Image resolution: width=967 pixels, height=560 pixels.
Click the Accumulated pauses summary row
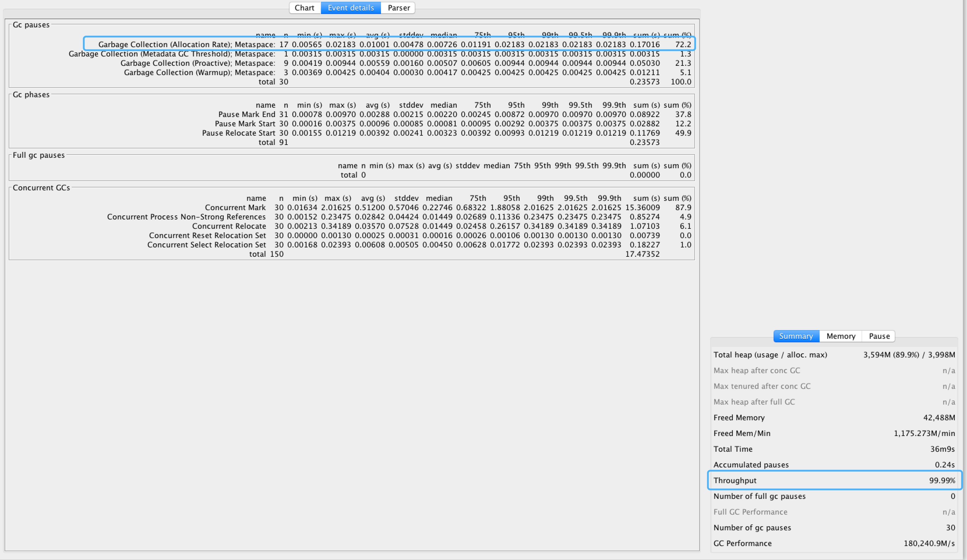pos(834,465)
